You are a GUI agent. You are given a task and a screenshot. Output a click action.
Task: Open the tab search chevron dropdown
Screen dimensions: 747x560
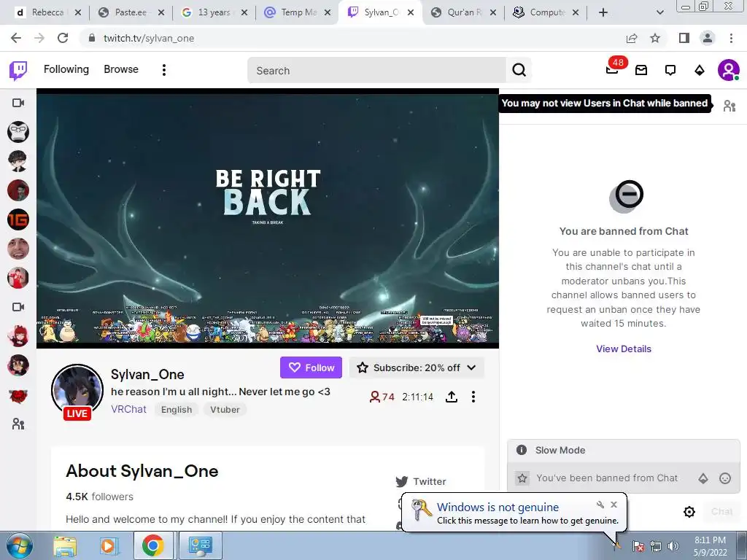(659, 12)
